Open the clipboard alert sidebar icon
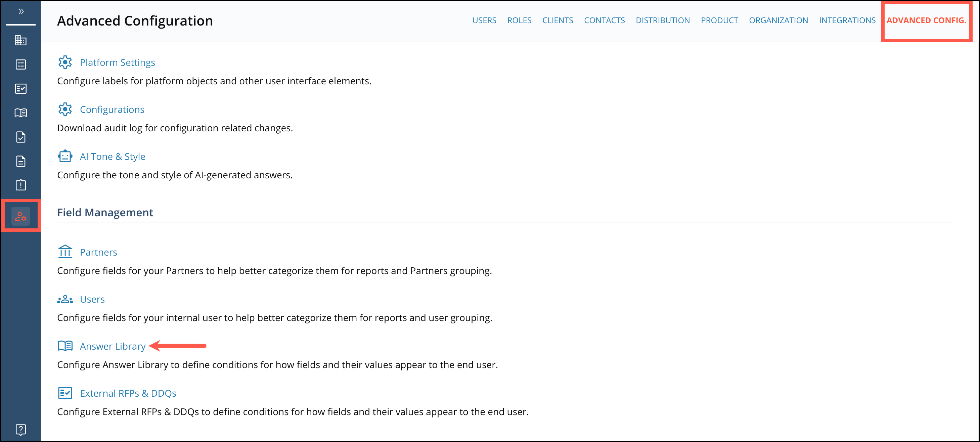Image resolution: width=980 pixels, height=442 pixels. point(21,185)
